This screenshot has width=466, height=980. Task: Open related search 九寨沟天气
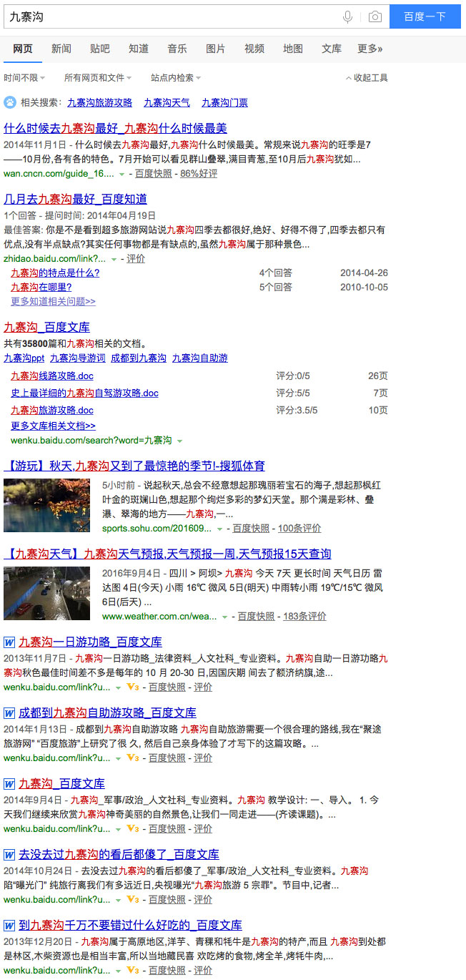tap(167, 103)
